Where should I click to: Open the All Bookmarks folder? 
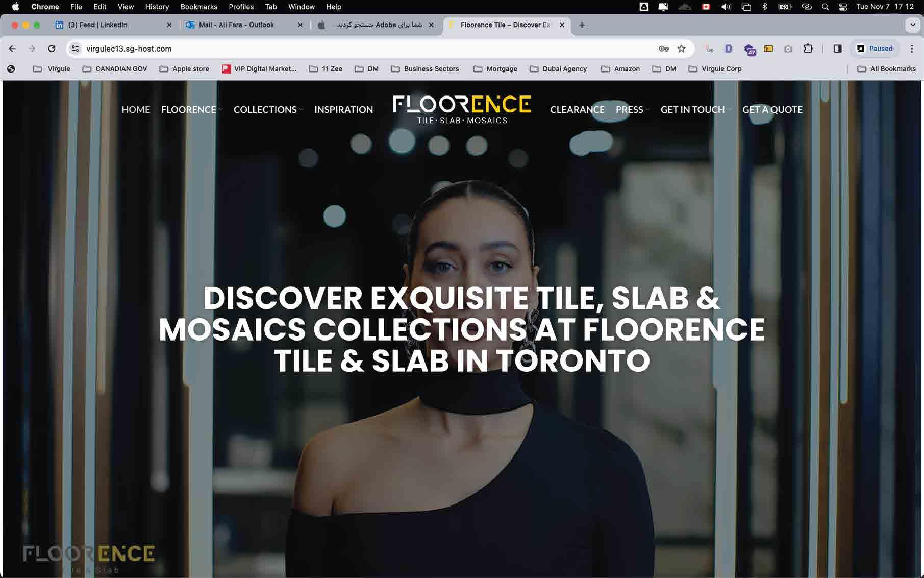click(x=886, y=69)
